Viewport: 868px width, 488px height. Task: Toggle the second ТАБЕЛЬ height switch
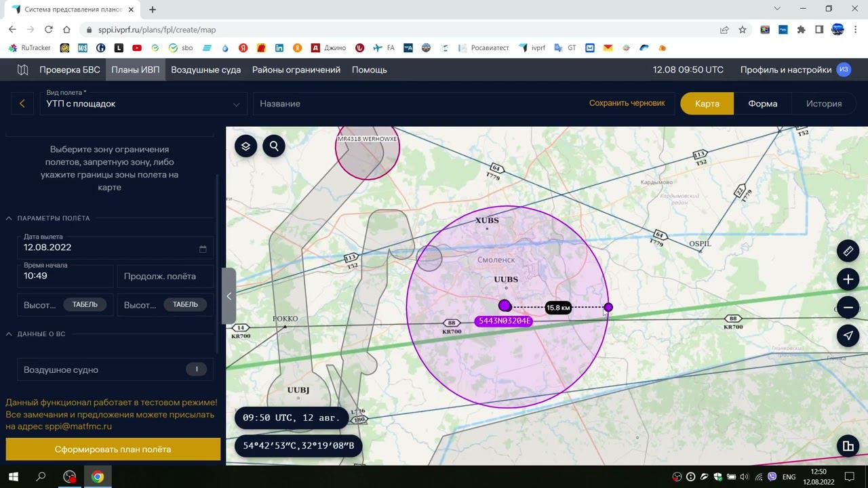[x=185, y=304]
